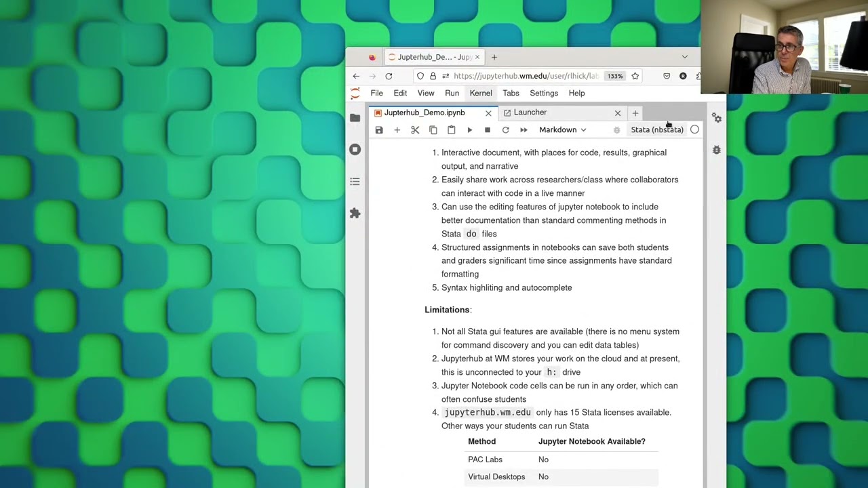Open the Debugger bug sidebar icon
868x488 pixels.
coord(717,150)
